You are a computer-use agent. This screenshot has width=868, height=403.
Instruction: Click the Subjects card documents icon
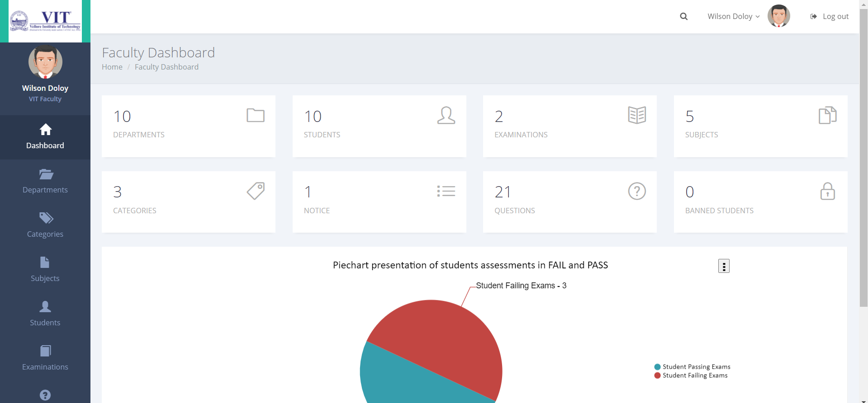828,115
